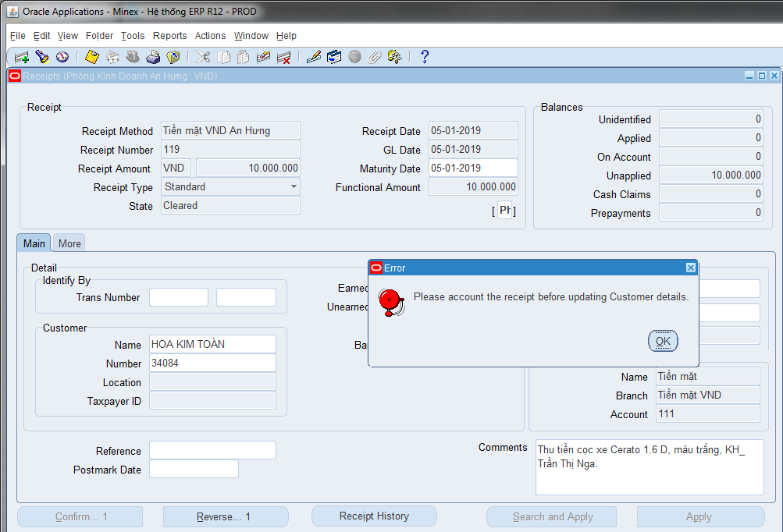Open Folder Tools from the toolbar
The height and width of the screenshot is (532, 783).
[x=394, y=56]
